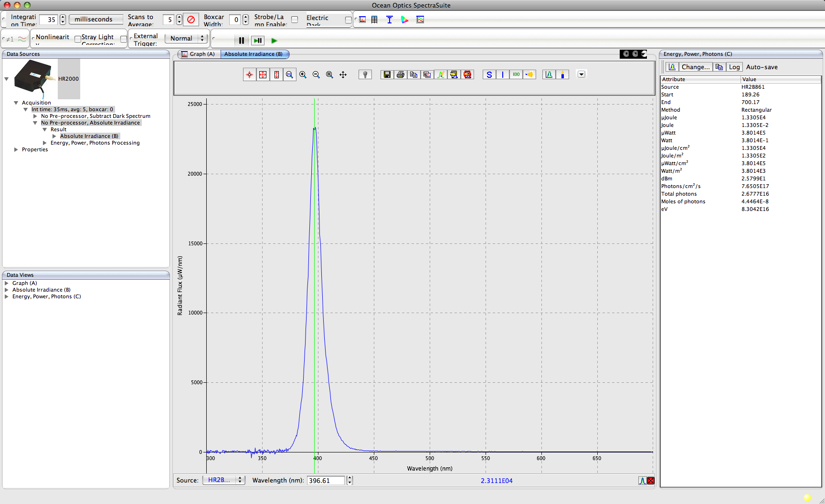Click the scale graph height to fill icon

coord(276,74)
